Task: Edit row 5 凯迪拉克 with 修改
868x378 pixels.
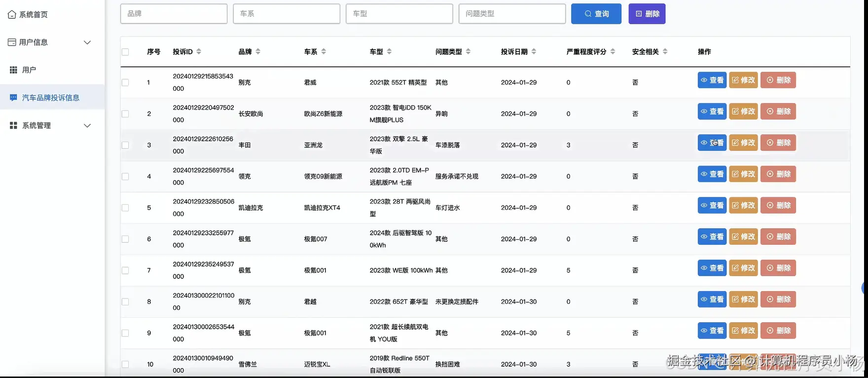Action: click(x=743, y=205)
